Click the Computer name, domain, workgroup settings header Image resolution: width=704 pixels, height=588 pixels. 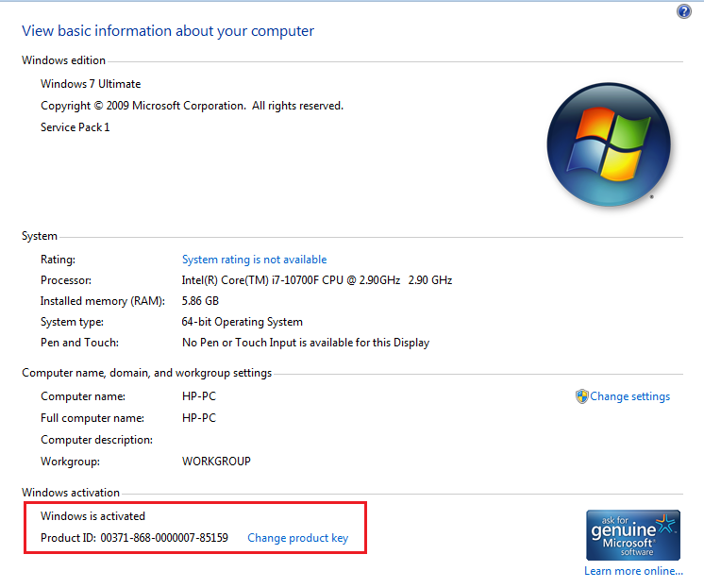point(147,373)
